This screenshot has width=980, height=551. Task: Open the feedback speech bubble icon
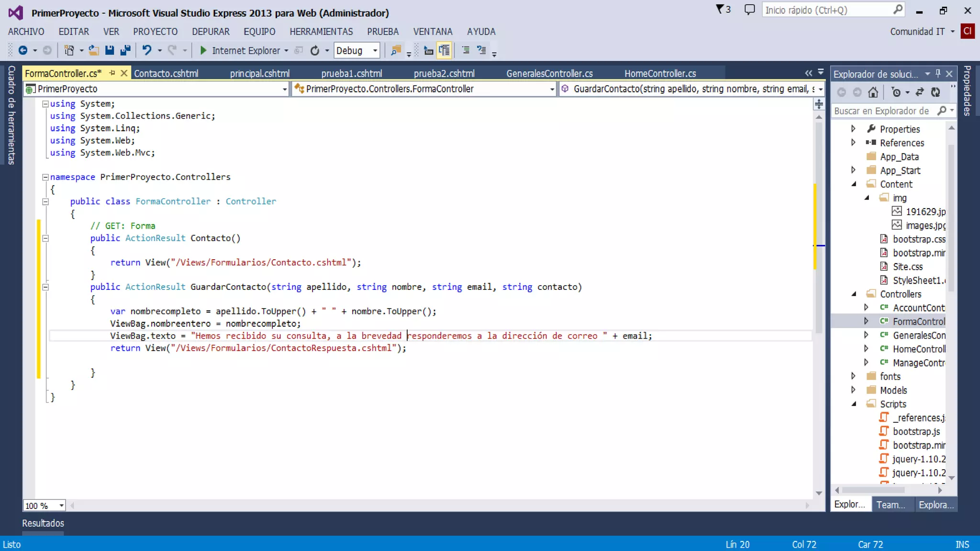[x=749, y=10]
